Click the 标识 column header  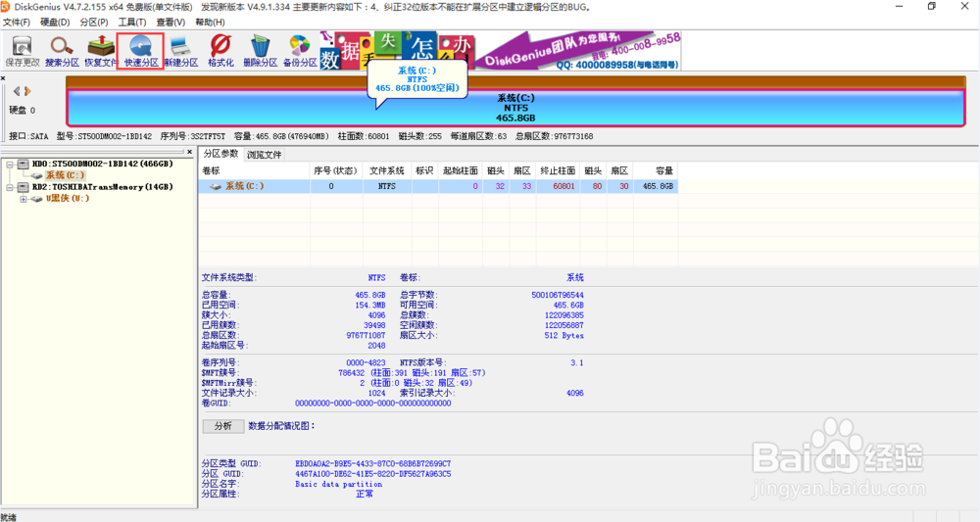click(425, 170)
